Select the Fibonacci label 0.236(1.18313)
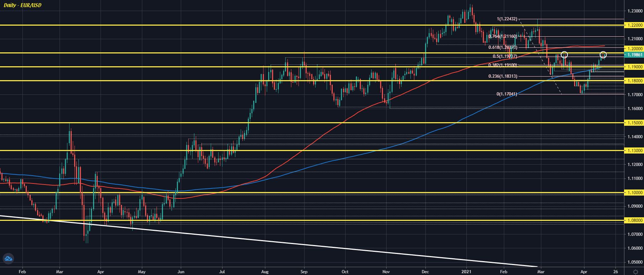 [503, 76]
